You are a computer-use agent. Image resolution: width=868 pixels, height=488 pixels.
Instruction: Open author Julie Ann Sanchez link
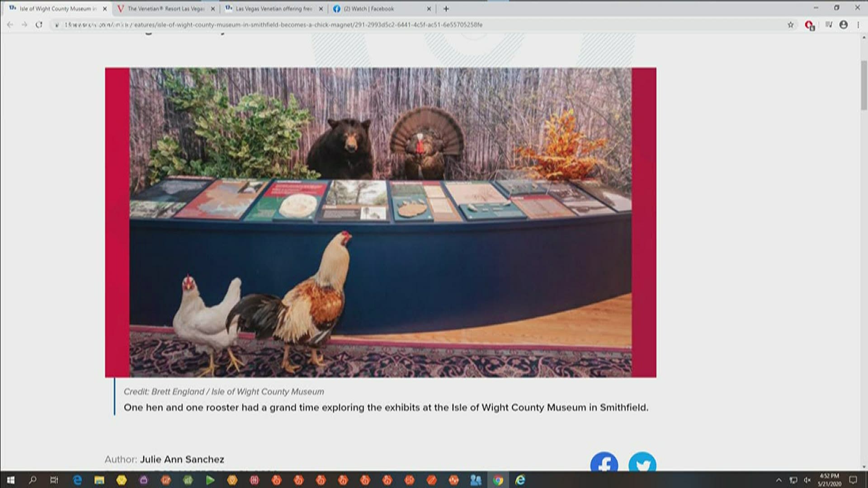[x=182, y=460]
